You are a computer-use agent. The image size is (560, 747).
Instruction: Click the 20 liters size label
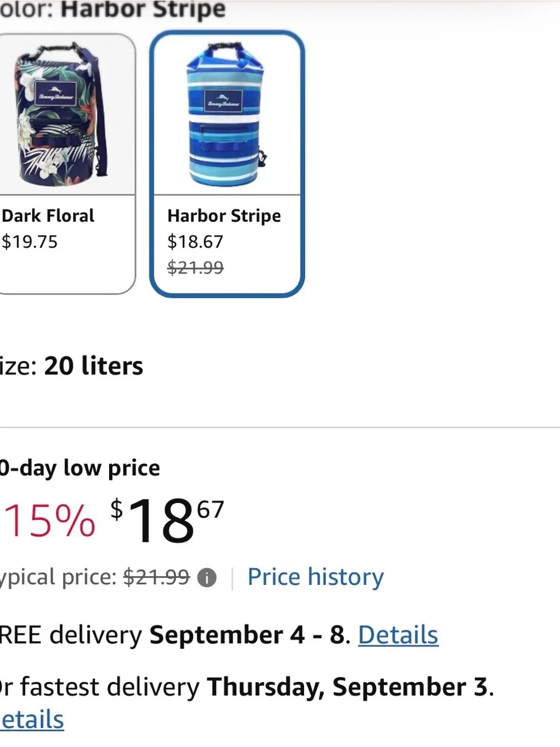tap(94, 366)
